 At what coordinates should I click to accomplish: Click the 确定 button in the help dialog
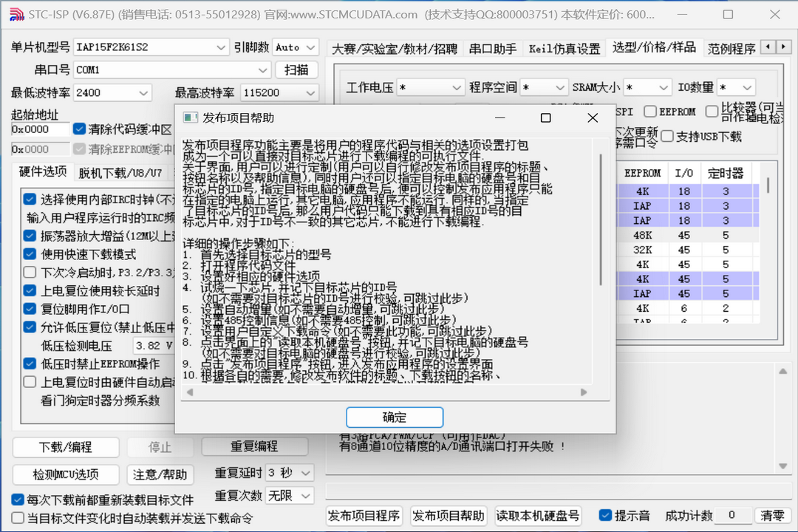pos(393,417)
